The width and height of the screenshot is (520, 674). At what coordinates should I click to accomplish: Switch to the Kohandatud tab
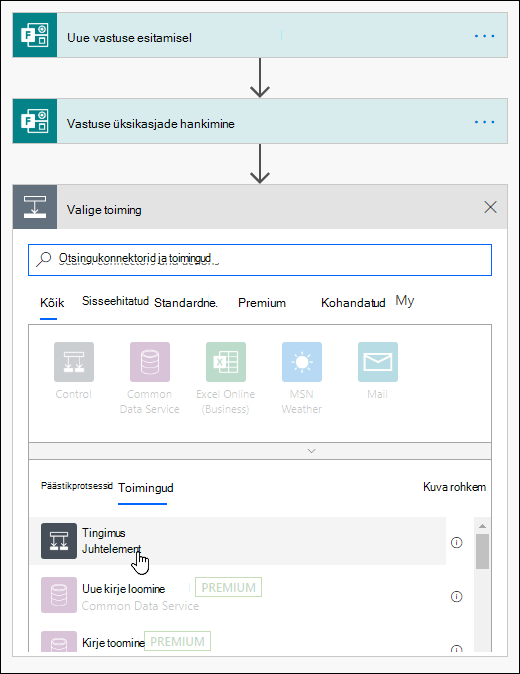coord(353,303)
